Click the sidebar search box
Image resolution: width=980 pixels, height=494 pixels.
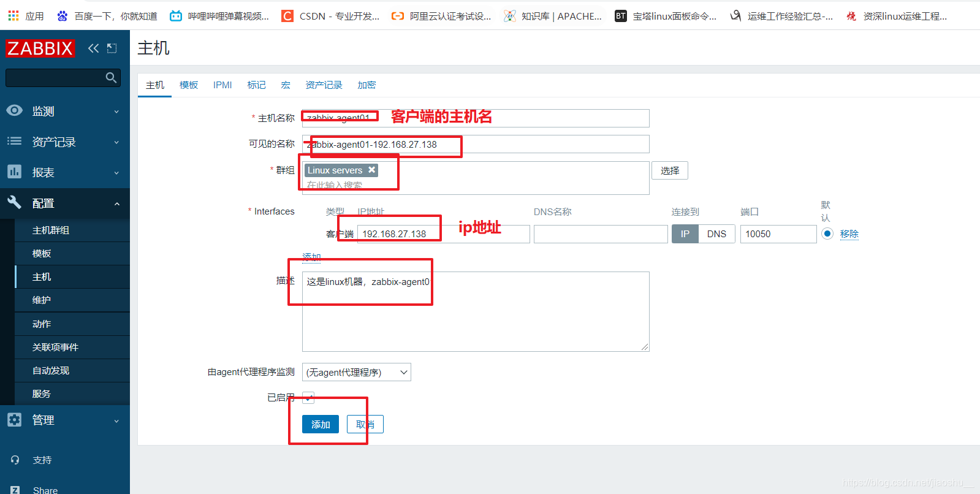click(63, 77)
